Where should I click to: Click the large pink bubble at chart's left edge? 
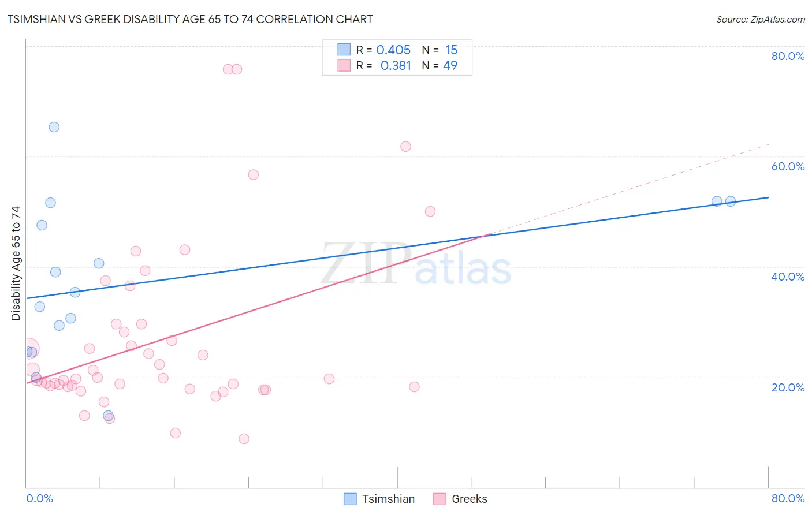point(28,349)
